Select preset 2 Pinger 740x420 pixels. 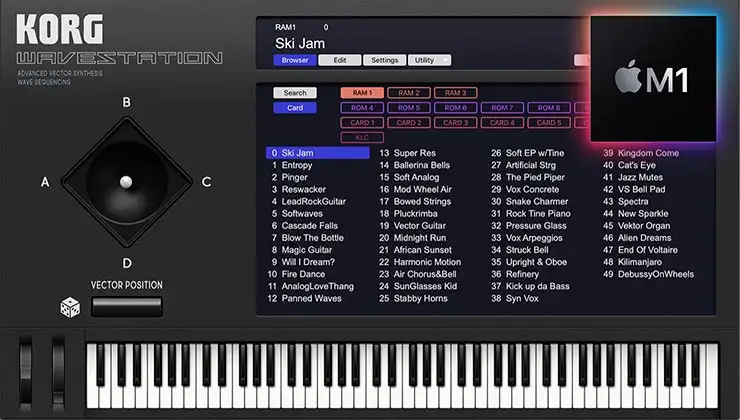[289, 177]
